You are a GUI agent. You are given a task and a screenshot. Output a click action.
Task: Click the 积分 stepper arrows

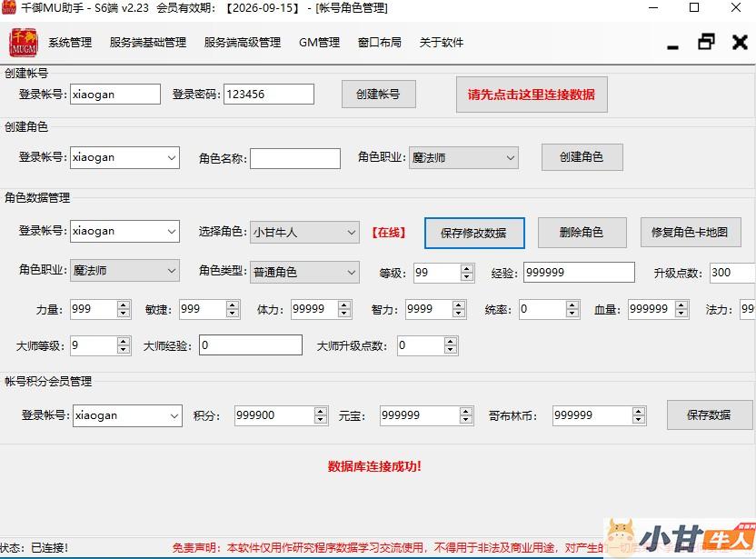[321, 415]
